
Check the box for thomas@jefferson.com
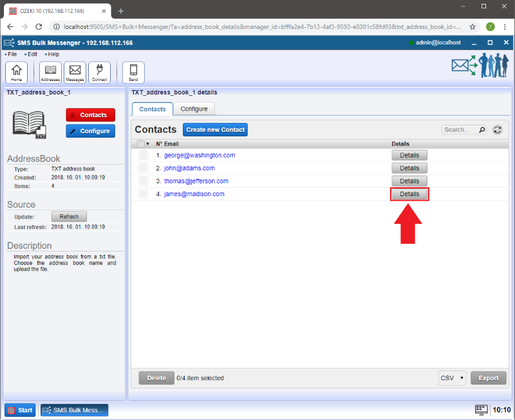pos(143,181)
